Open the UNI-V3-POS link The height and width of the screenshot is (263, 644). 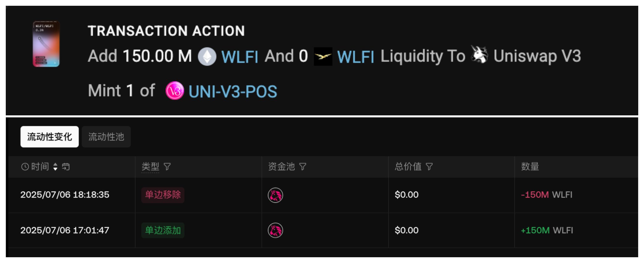click(233, 91)
